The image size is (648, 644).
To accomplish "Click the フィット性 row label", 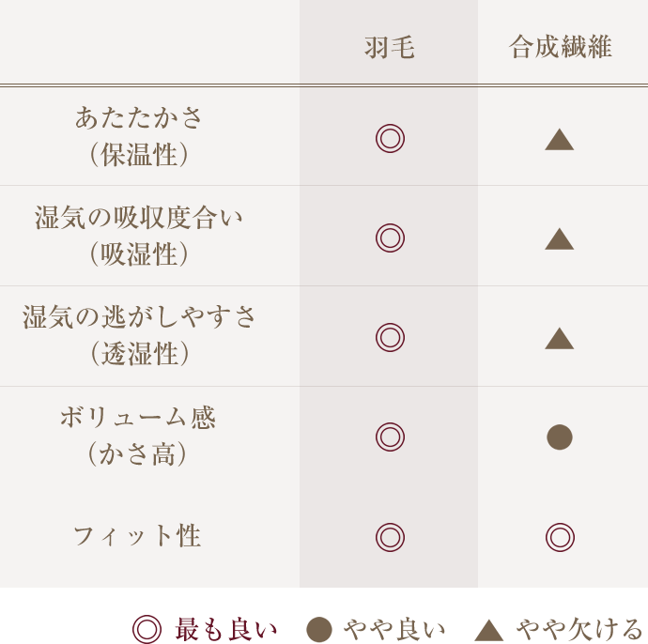I will 137,536.
